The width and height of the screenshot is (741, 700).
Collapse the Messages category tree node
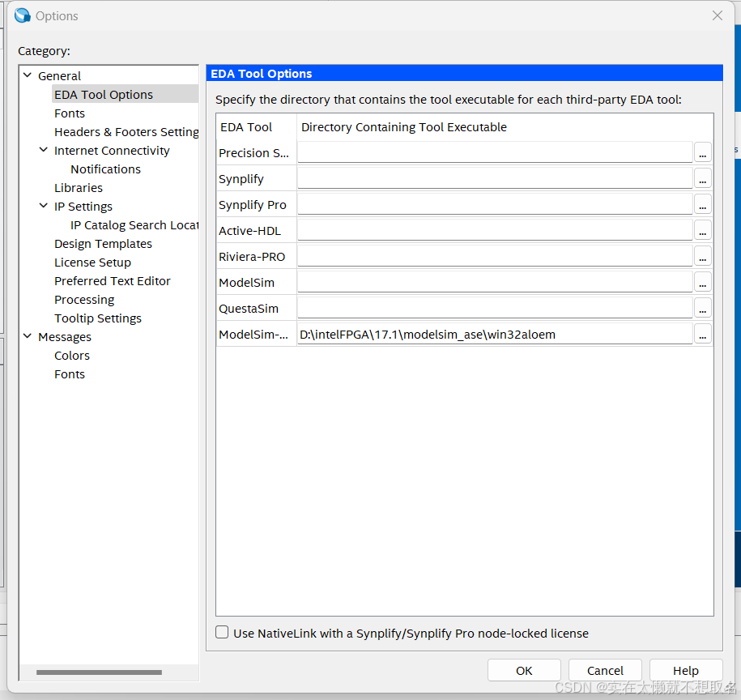28,336
